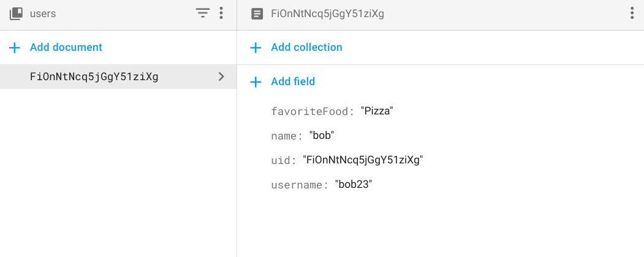Open users collection three-dot menu
Screen dimensions: 644x257
click(221, 13)
